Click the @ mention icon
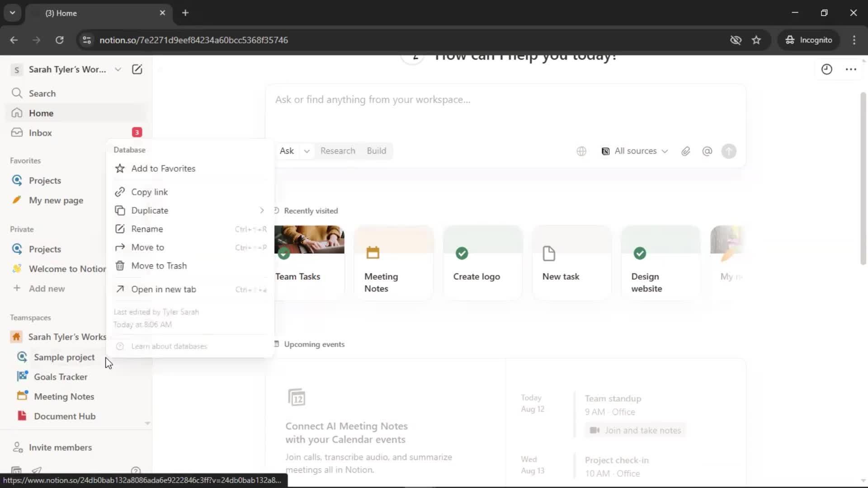 tap(707, 151)
